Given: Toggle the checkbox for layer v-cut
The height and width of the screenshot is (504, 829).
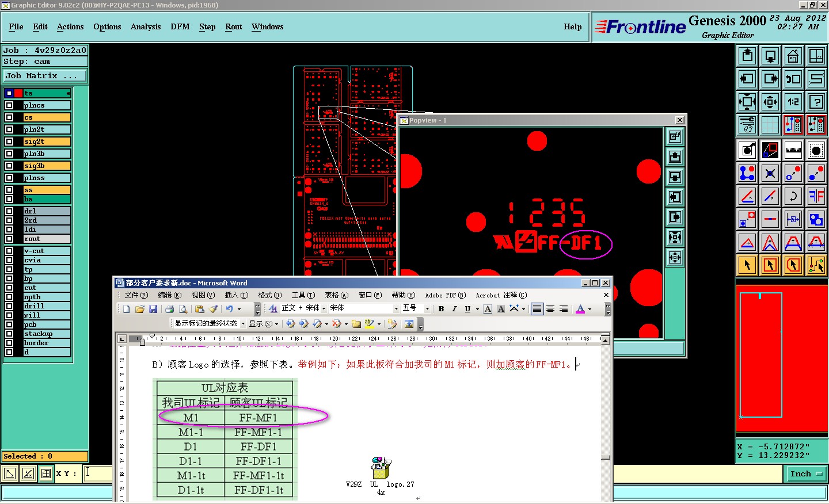Looking at the screenshot, I should [x=9, y=251].
